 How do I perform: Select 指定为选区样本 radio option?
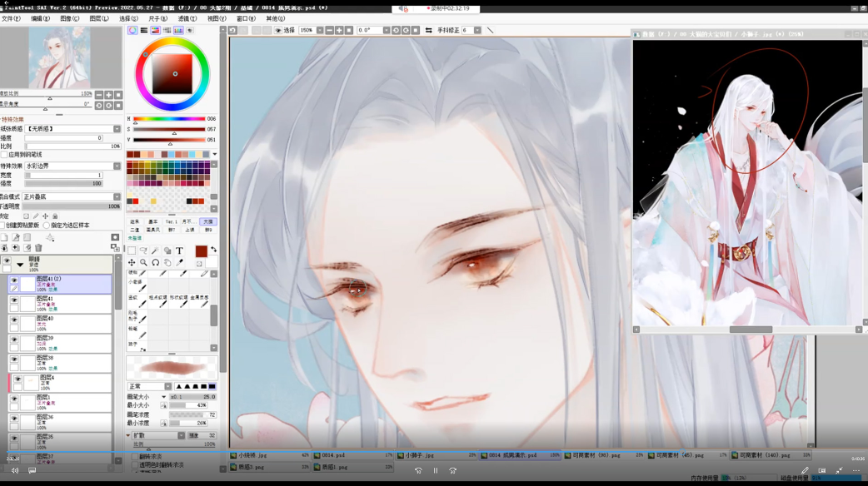point(47,226)
